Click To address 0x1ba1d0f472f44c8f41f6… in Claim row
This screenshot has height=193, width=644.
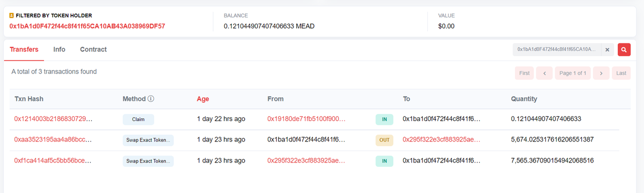tap(442, 119)
